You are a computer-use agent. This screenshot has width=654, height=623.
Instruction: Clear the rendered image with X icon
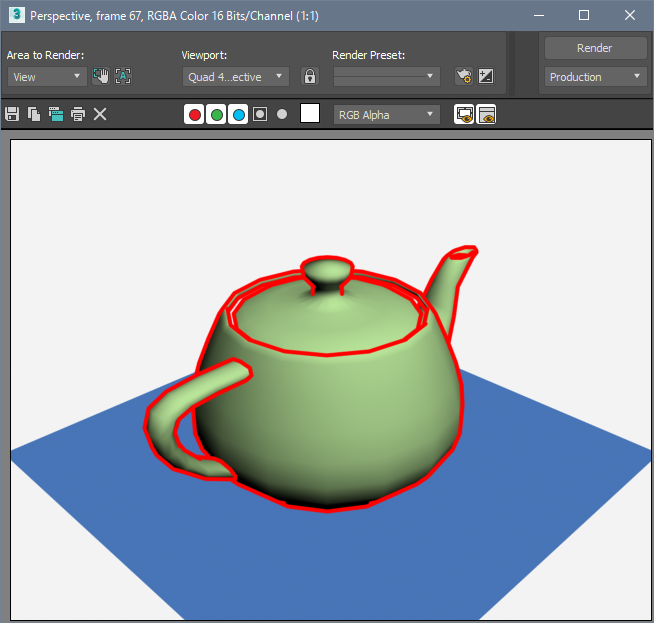[100, 114]
